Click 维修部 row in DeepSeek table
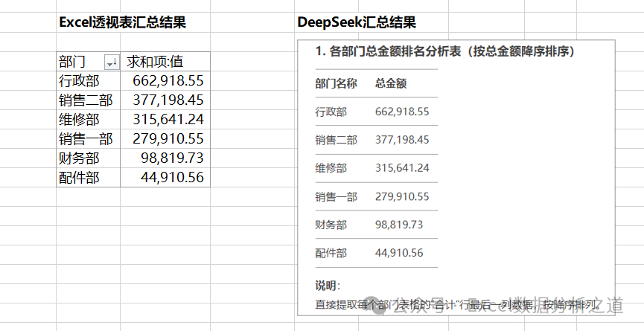Viewport: 644px width, 331px height. click(x=377, y=168)
